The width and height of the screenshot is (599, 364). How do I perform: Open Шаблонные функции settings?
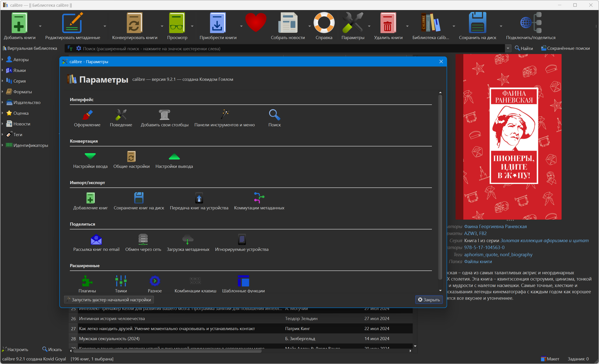[x=243, y=284]
